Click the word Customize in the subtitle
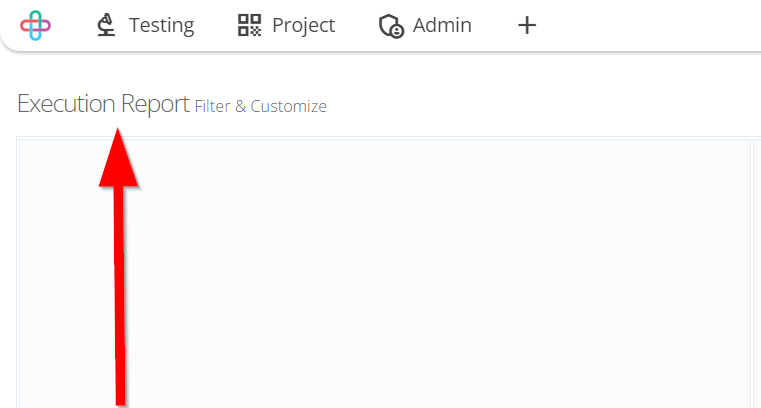This screenshot has width=761, height=408. coord(288,106)
